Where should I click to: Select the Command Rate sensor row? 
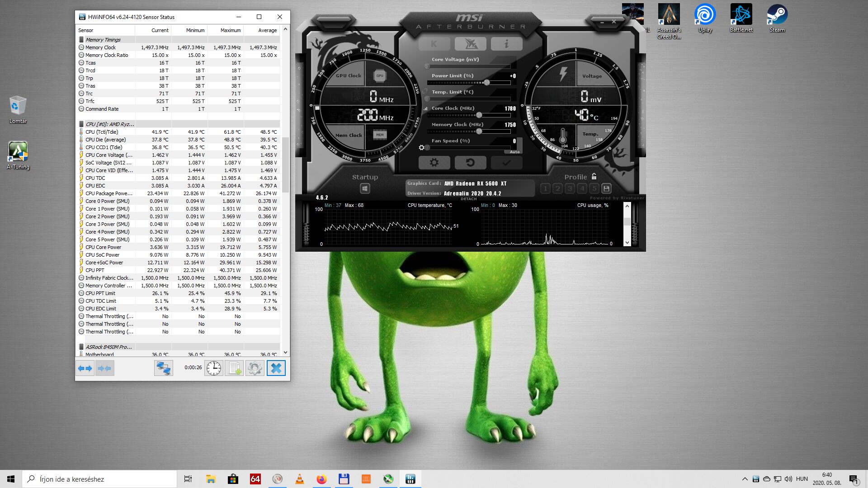[179, 109]
